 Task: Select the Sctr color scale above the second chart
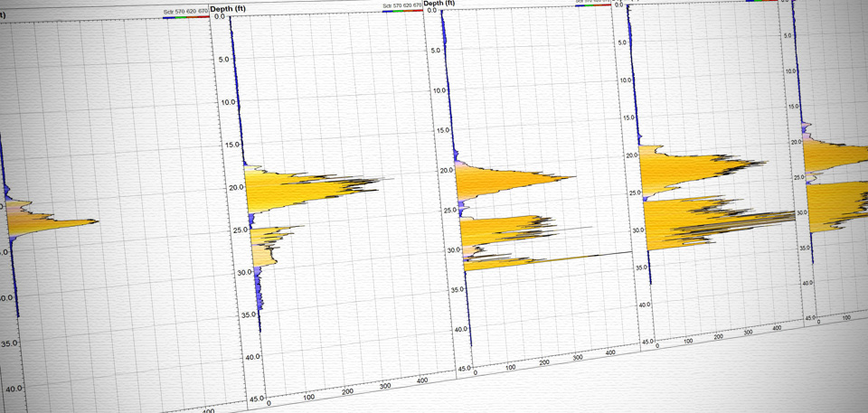point(404,6)
